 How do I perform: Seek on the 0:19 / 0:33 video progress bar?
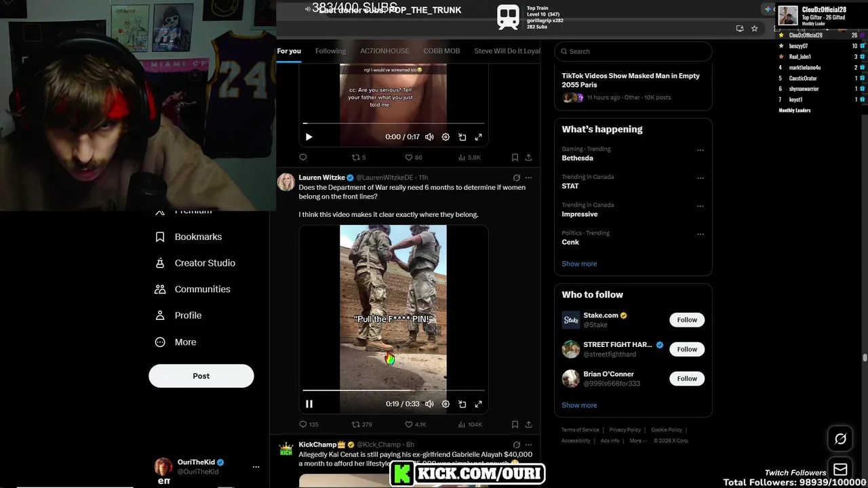click(393, 390)
